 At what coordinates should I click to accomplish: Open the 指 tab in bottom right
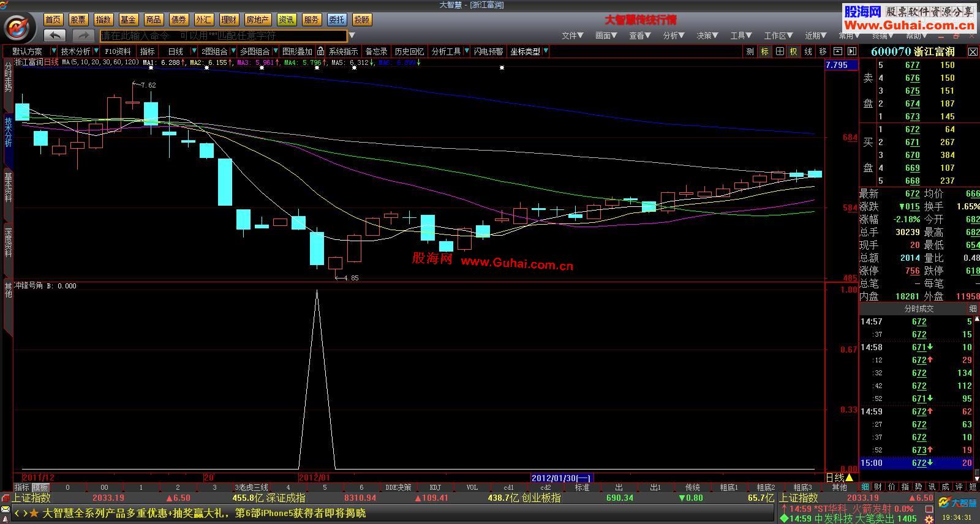point(905,487)
